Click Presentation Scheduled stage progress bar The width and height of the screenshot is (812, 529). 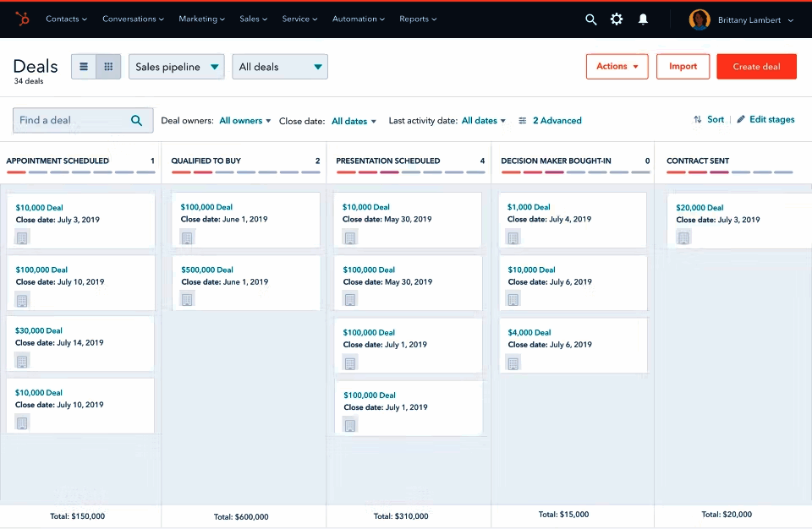click(411, 172)
